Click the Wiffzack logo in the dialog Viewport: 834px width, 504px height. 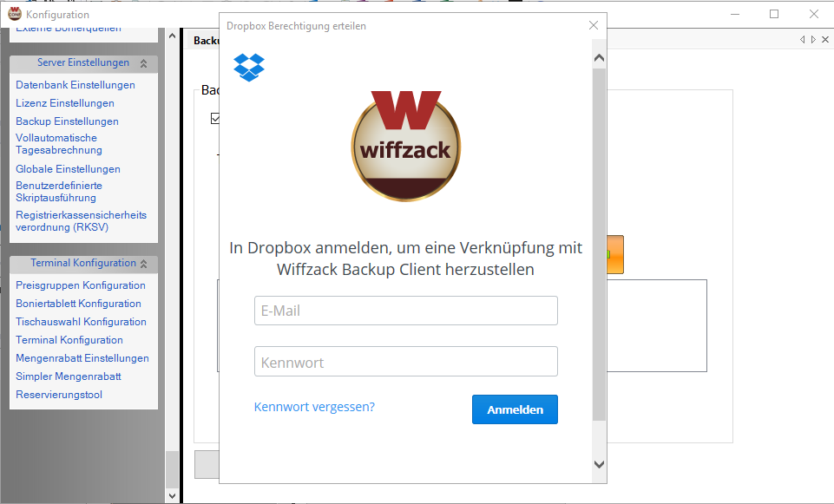click(405, 145)
